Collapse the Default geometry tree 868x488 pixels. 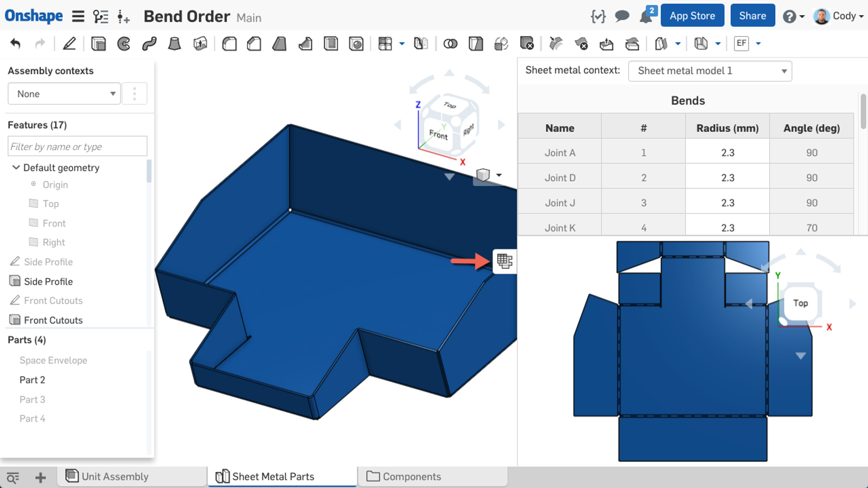click(16, 168)
